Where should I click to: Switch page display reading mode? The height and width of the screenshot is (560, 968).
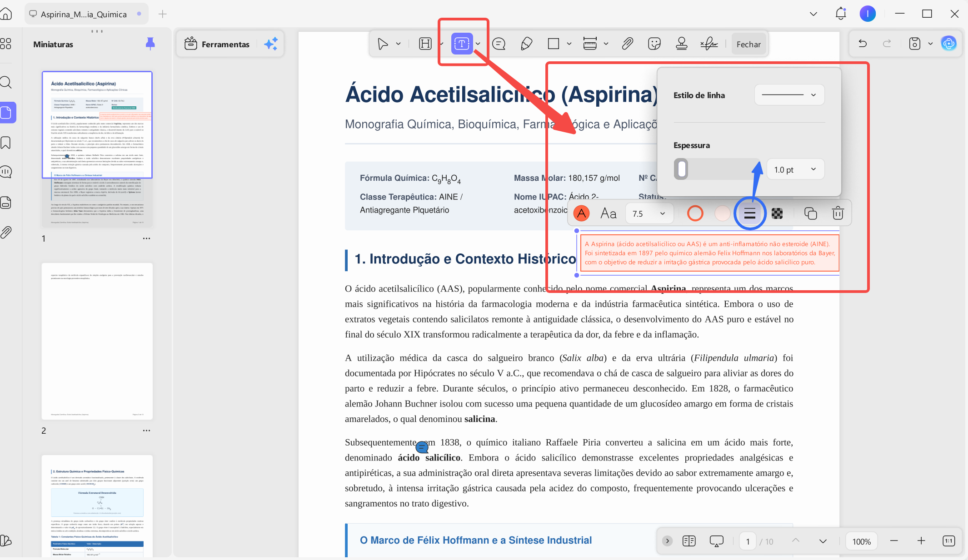click(689, 541)
